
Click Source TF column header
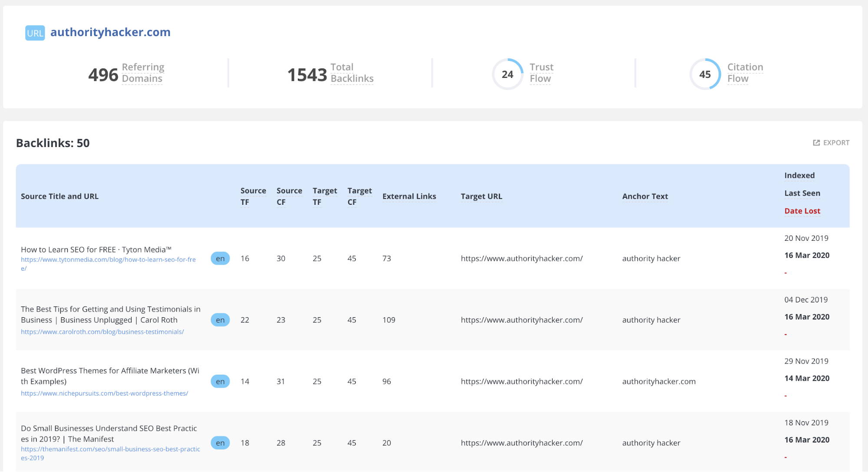253,196
